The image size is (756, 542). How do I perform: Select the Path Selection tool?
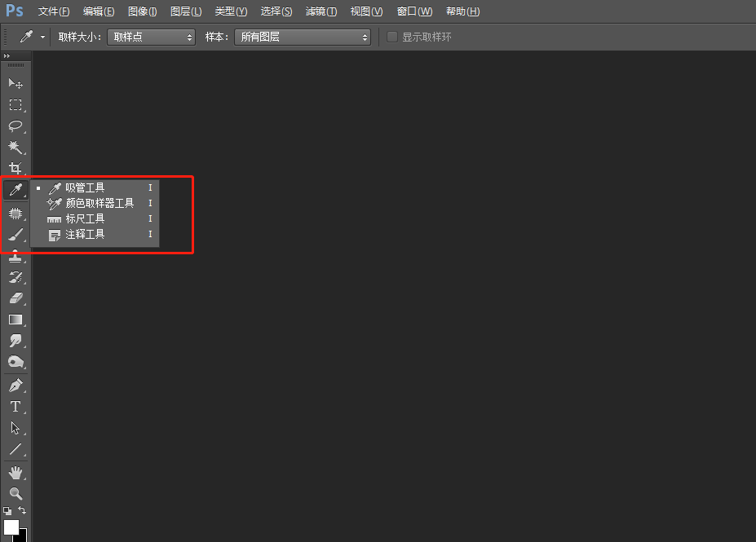(15, 428)
